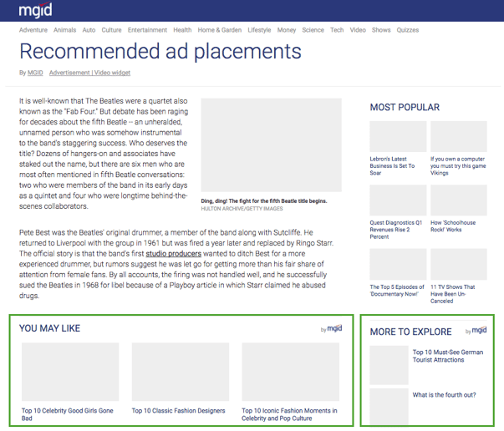Open Top 10 Must-See German Tourist Attractions
Viewport: 504px width, 431px height.
[x=450, y=356]
